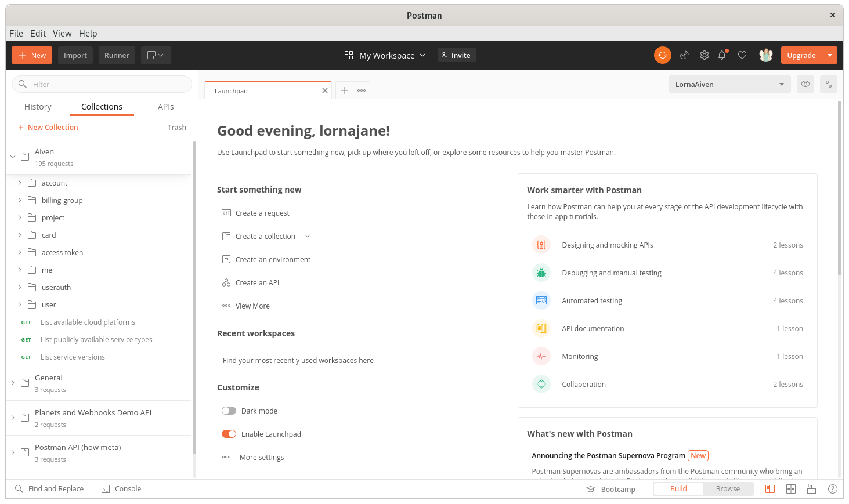849x504 pixels.
Task: Click into the Filter search field
Action: coord(104,84)
